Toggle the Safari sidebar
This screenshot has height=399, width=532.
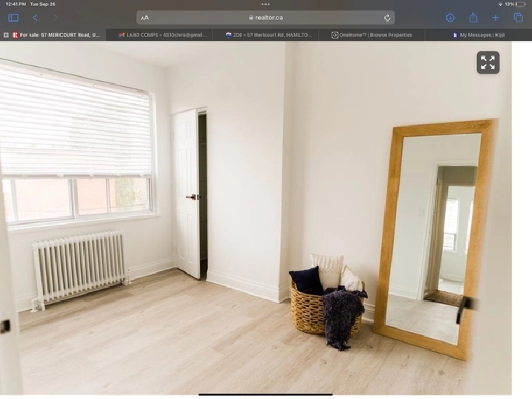click(x=13, y=18)
